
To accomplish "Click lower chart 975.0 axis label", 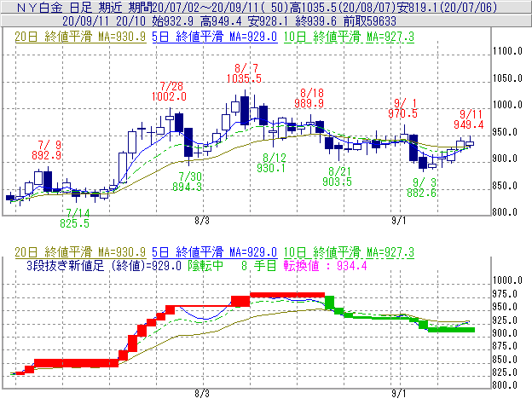I will pos(505,294).
